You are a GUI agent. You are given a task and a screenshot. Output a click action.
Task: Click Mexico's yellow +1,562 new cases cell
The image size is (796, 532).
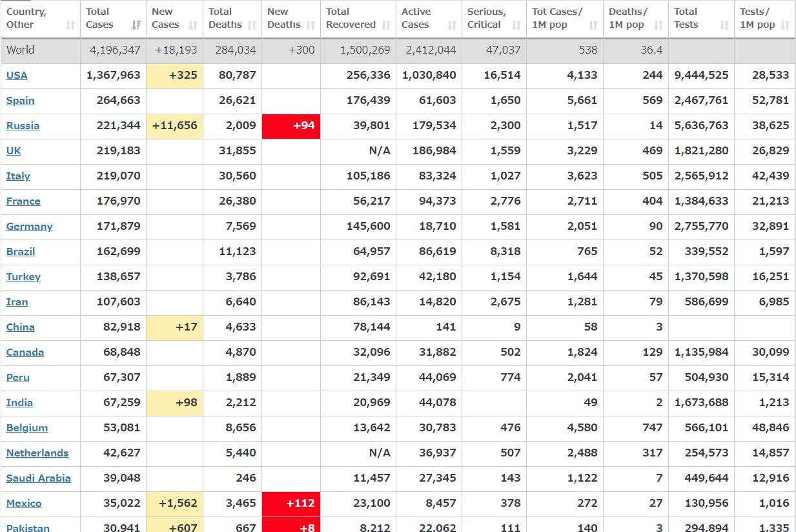[x=174, y=504]
